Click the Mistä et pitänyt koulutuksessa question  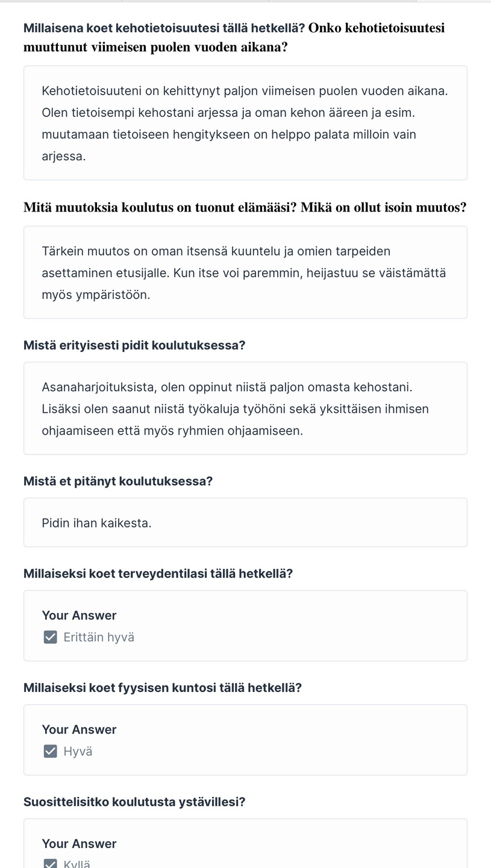118,481
